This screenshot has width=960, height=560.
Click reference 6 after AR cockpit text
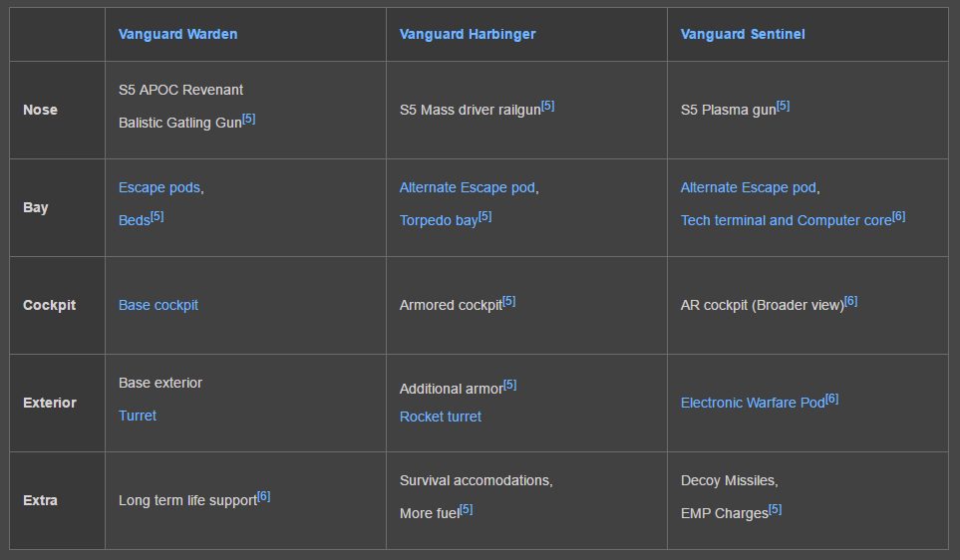pyautogui.click(x=850, y=301)
